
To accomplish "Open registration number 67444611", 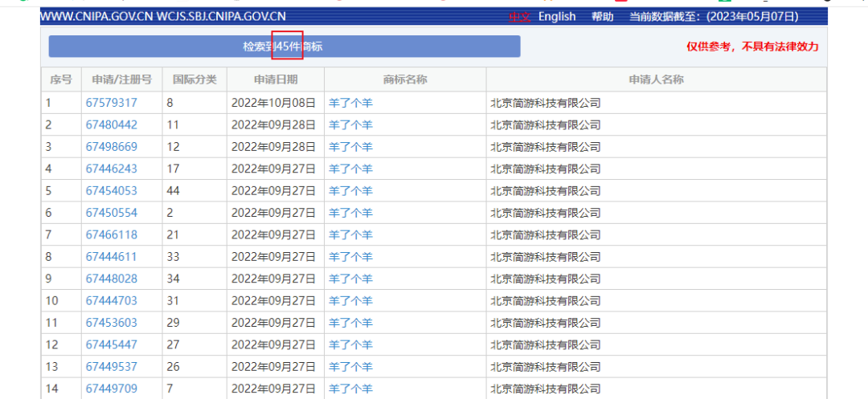I will tap(111, 257).
